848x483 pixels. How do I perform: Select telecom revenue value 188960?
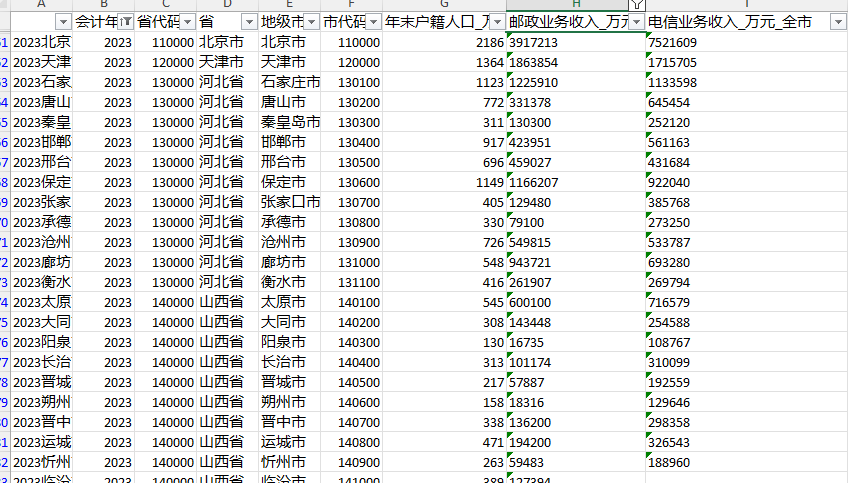pyautogui.click(x=746, y=462)
